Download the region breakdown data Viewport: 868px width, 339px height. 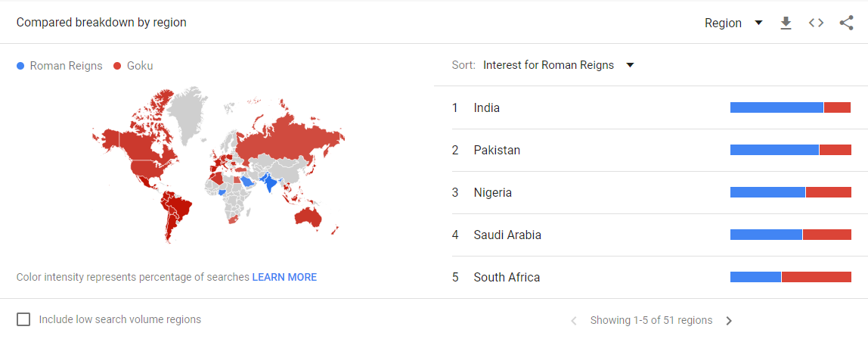click(x=786, y=23)
